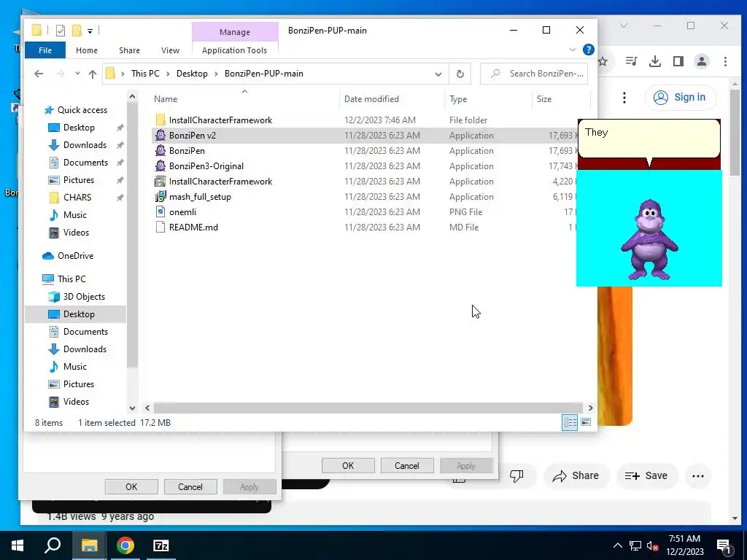This screenshot has width=747, height=560.
Task: Select the mash_full_setup installer icon
Action: coord(160,197)
